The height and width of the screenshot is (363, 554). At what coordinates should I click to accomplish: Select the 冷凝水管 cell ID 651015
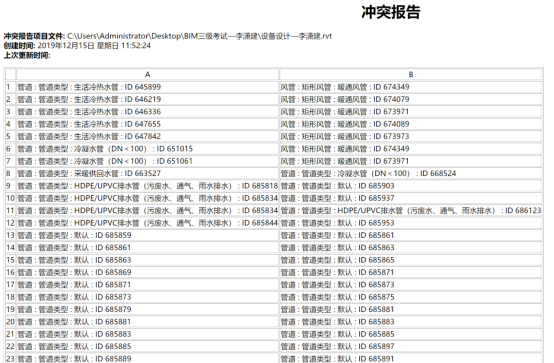[148, 149]
